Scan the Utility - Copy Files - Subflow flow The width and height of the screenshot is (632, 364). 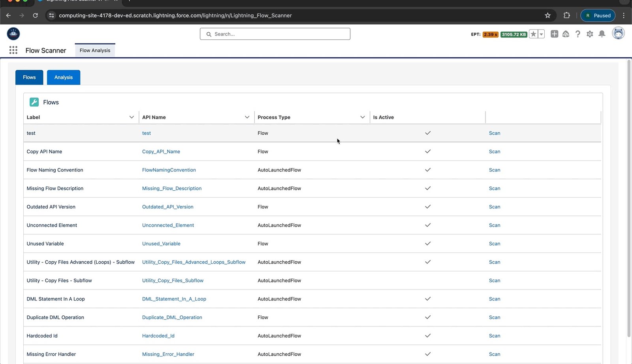495,281
